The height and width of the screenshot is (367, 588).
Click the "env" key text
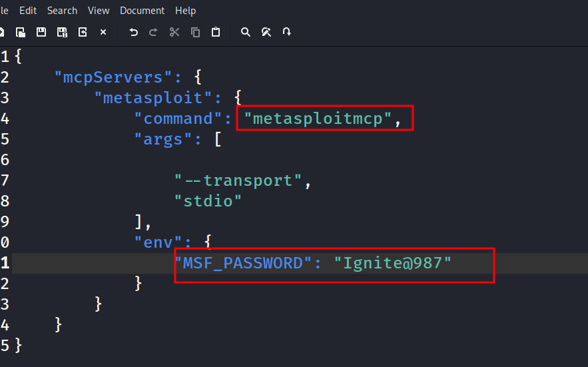coord(158,242)
